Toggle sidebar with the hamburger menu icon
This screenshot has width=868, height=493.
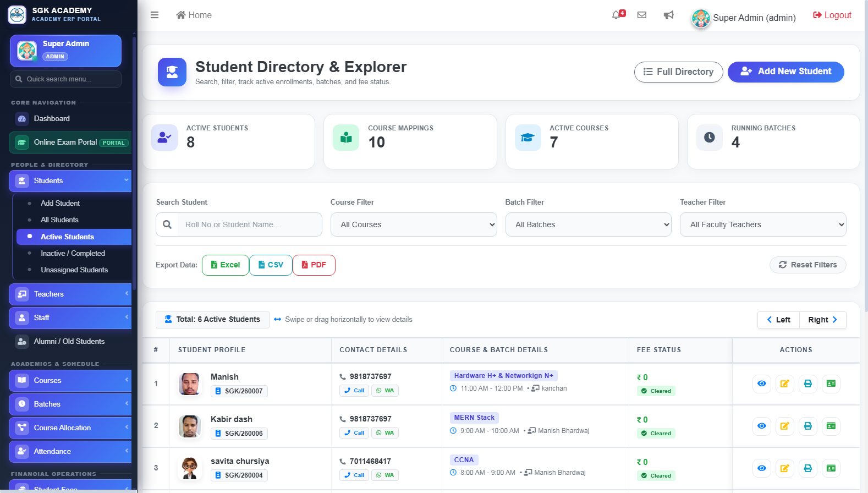click(x=155, y=15)
